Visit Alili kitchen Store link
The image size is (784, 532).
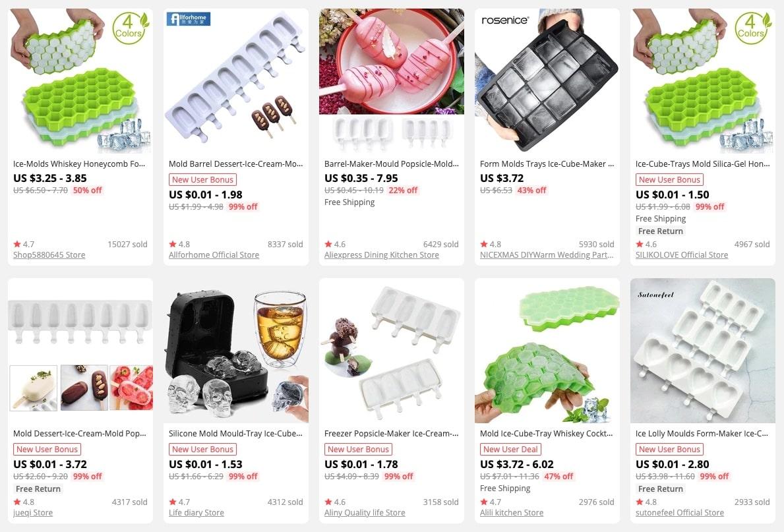512,513
